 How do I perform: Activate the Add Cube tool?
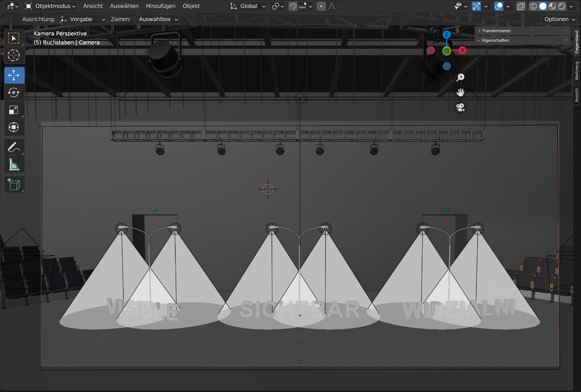14,185
